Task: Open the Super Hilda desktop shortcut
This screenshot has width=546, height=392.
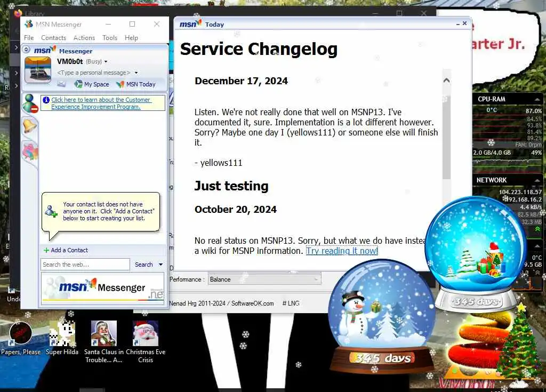Action: 62,338
